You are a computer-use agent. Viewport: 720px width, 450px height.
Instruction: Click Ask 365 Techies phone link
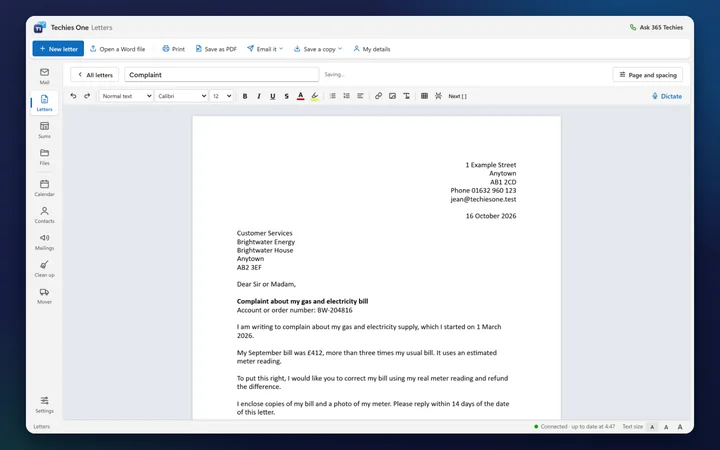tap(656, 28)
